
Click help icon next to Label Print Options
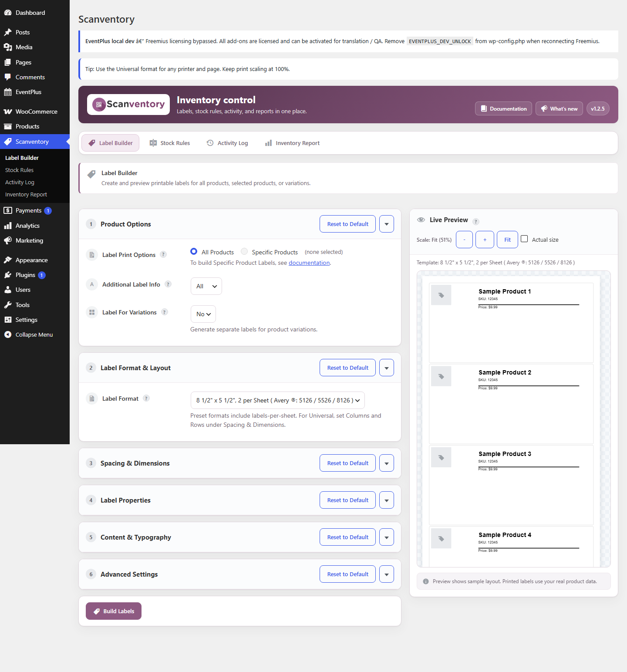(x=163, y=254)
